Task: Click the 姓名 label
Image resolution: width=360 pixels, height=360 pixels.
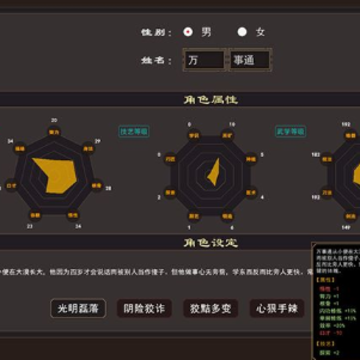Action: coord(156,61)
